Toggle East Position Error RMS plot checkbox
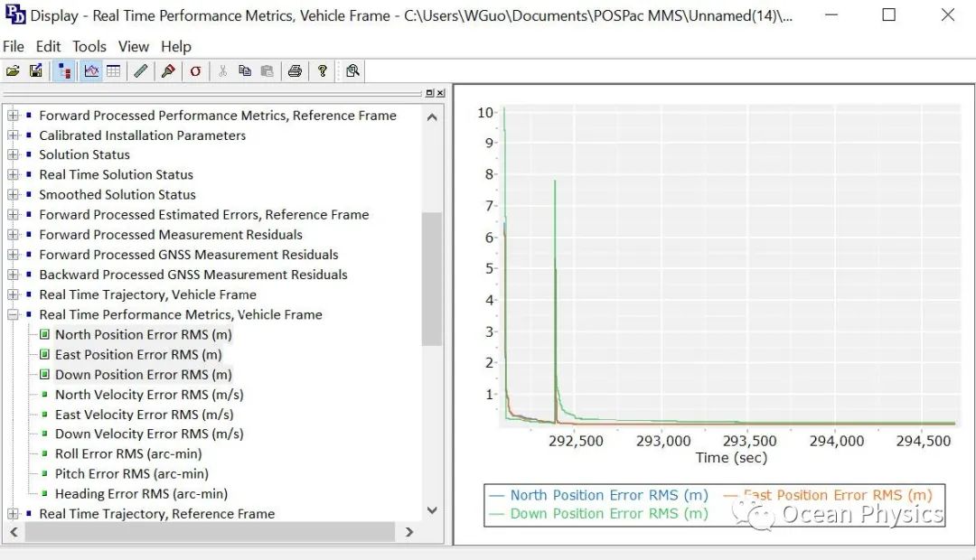This screenshot has height=560, width=976. 45,355
